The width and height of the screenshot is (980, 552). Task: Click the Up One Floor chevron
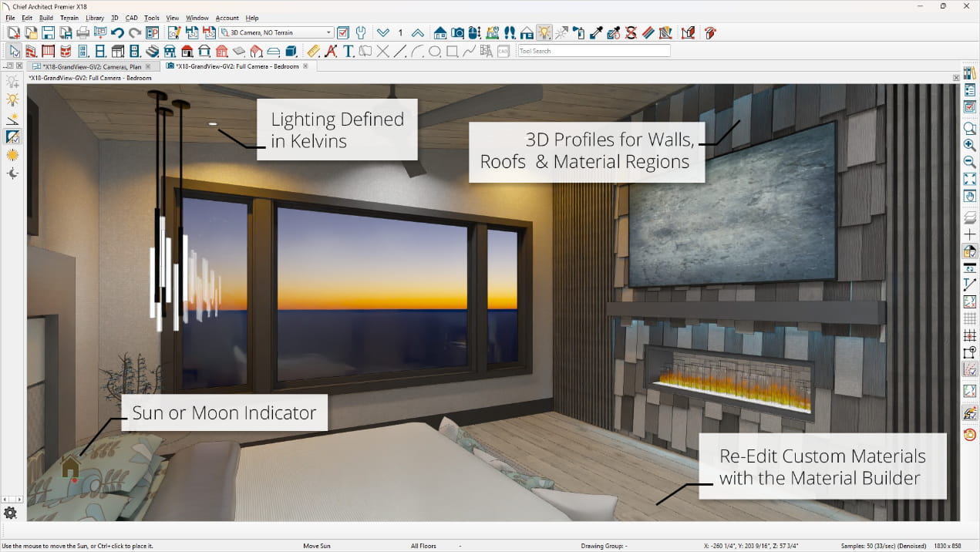point(417,32)
